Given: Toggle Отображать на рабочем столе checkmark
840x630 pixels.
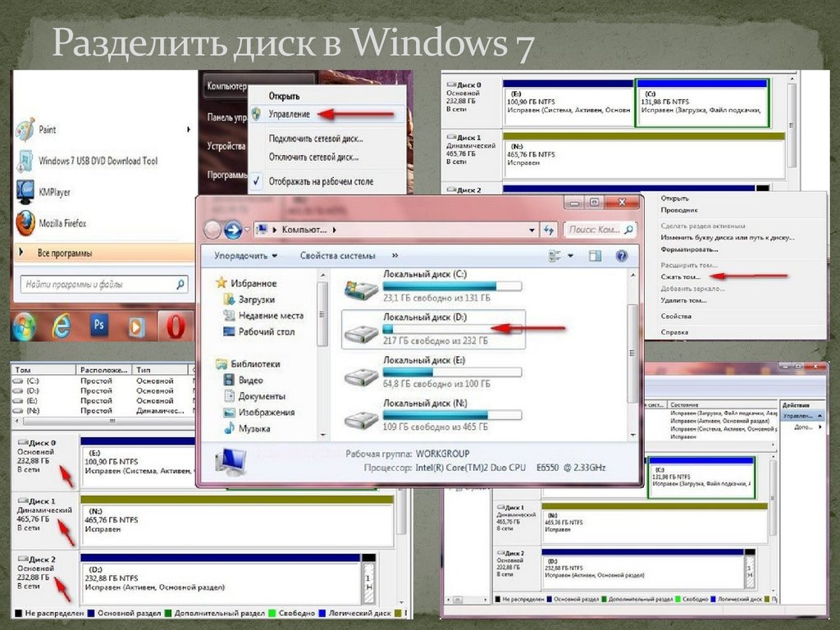Looking at the screenshot, I should tap(257, 181).
